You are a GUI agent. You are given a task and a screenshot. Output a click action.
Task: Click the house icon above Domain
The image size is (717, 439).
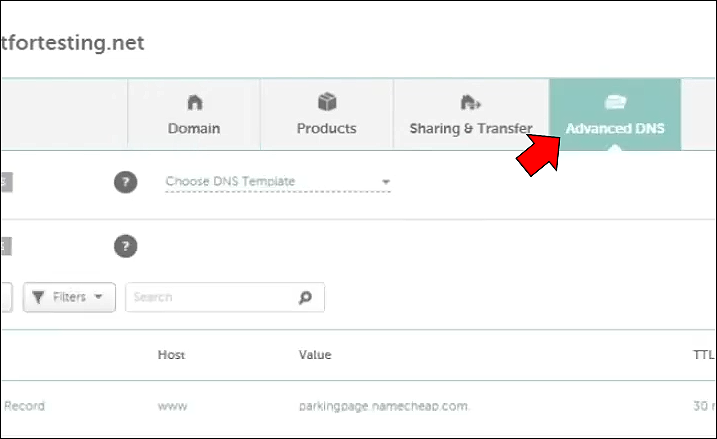[x=194, y=102]
